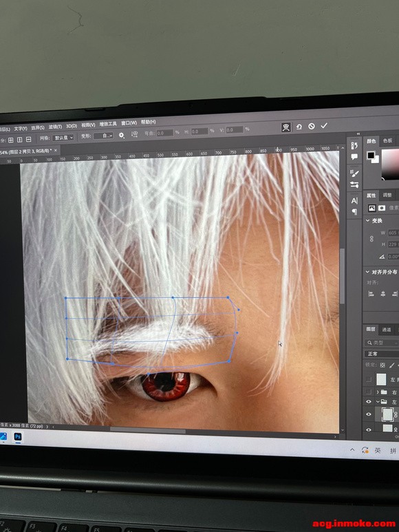The height and width of the screenshot is (532, 399).
Task: Open the History panel icon
Action: tap(354, 146)
